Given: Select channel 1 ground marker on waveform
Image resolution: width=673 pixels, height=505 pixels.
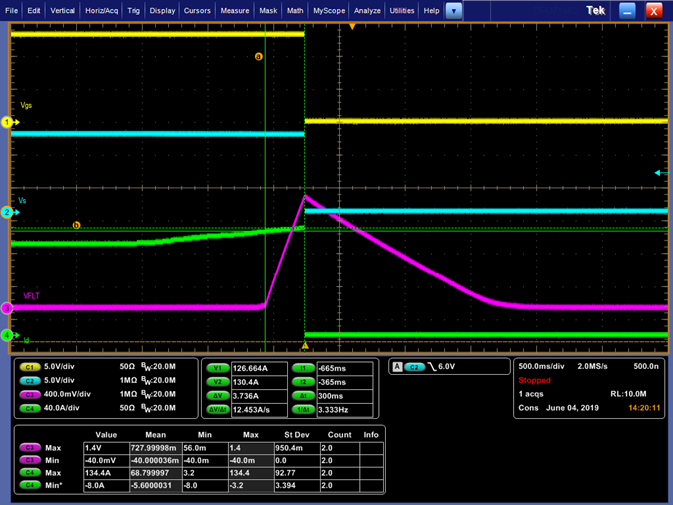Looking at the screenshot, I should tap(7, 122).
